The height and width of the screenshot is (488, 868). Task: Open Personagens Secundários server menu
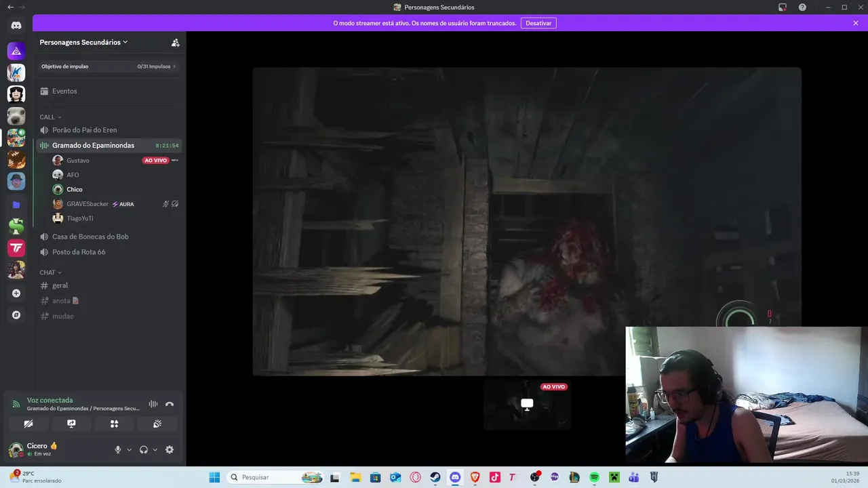coord(84,42)
